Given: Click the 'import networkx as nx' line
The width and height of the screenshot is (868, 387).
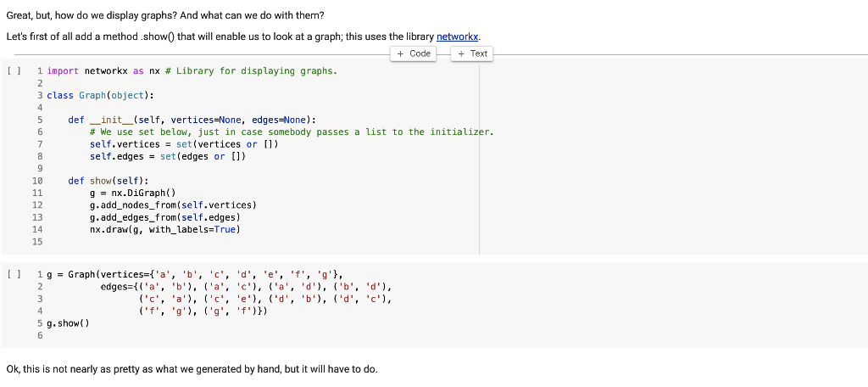Looking at the screenshot, I should coord(192,71).
